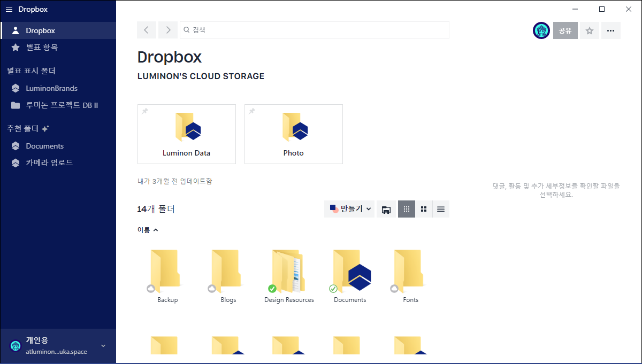Click the pin icon on Luminon Data card

pos(144,111)
